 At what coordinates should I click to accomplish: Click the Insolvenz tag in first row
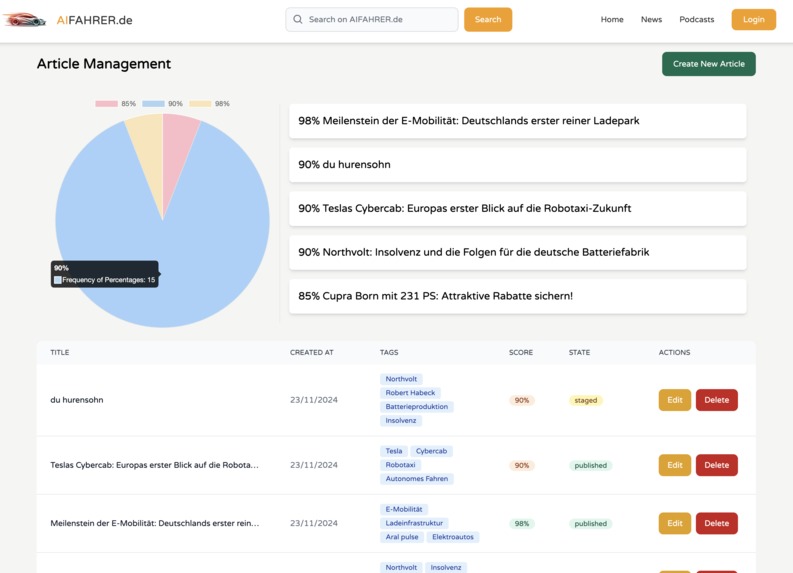[x=401, y=421]
